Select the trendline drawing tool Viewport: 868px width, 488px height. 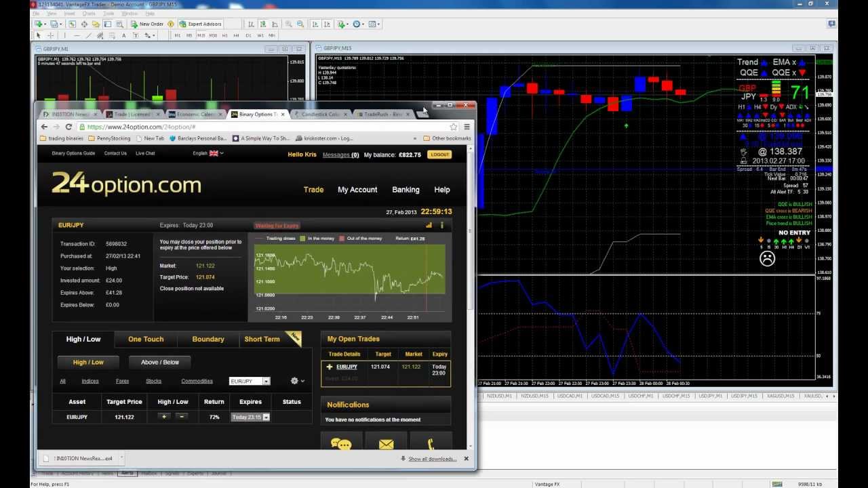tap(88, 35)
